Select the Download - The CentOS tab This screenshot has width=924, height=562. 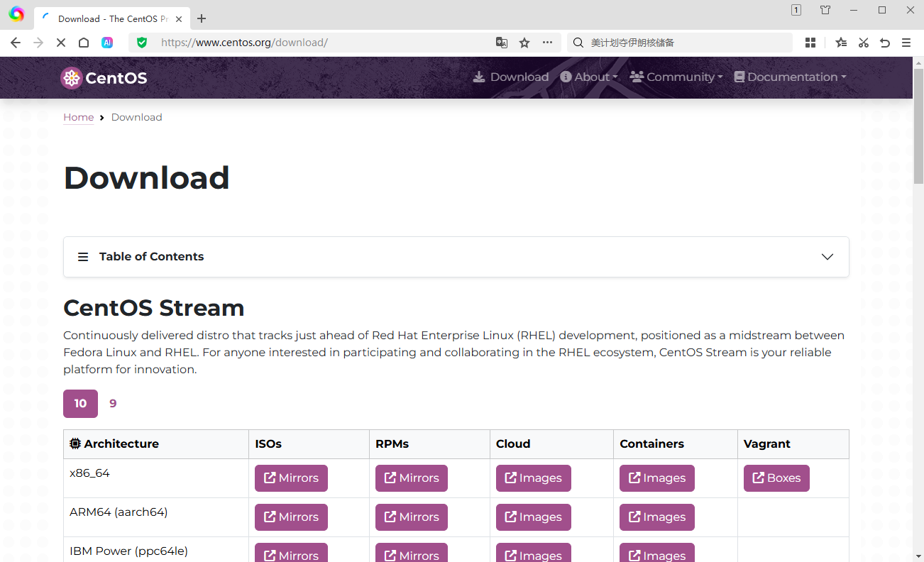(x=112, y=19)
